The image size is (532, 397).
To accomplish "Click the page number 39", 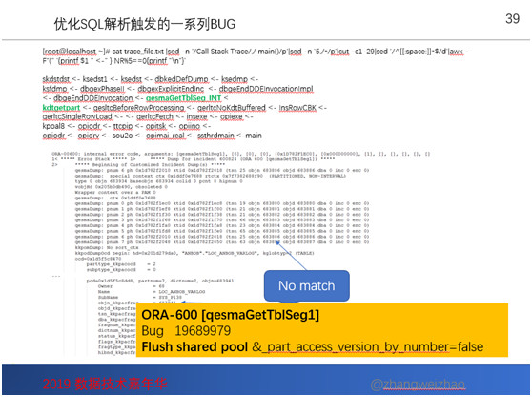I will (x=512, y=19).
